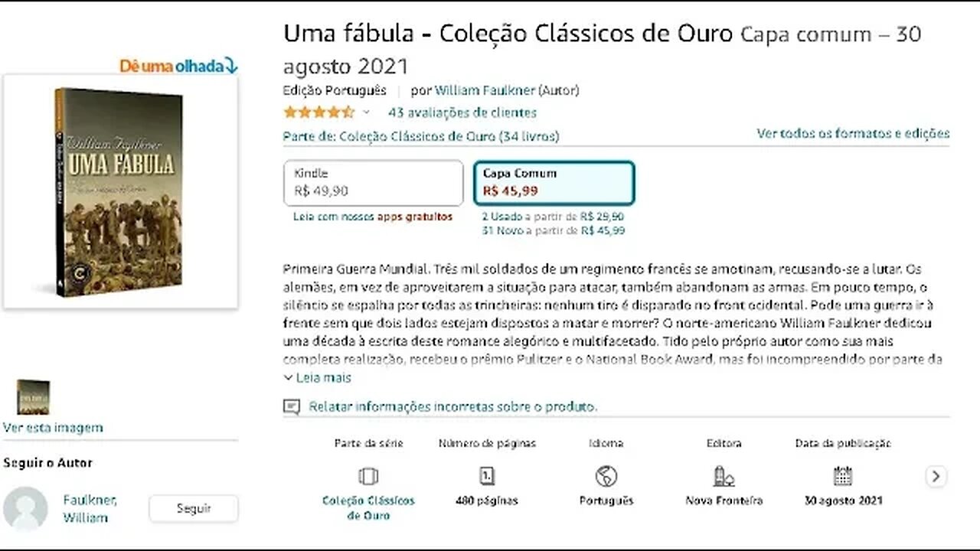The image size is (980, 551).
Task: Click the main Uma Fábula cover image
Action: (119, 193)
